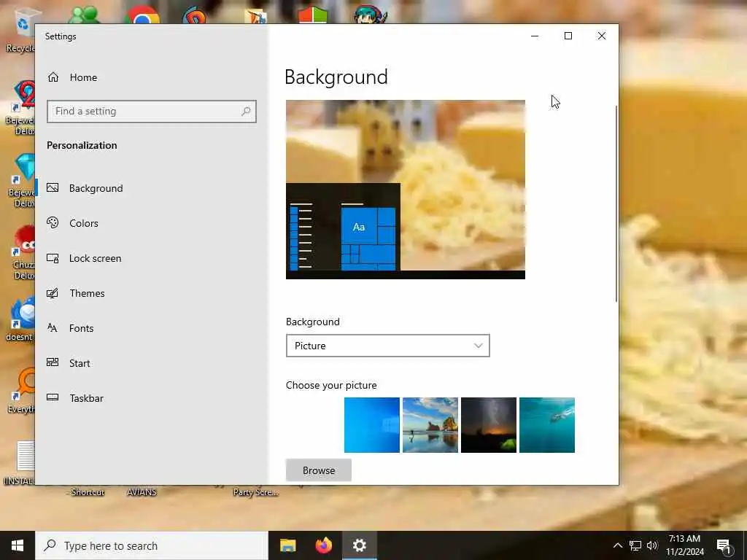Open File Explorer from the taskbar
Viewport: 747px width, 560px height.
click(287, 545)
